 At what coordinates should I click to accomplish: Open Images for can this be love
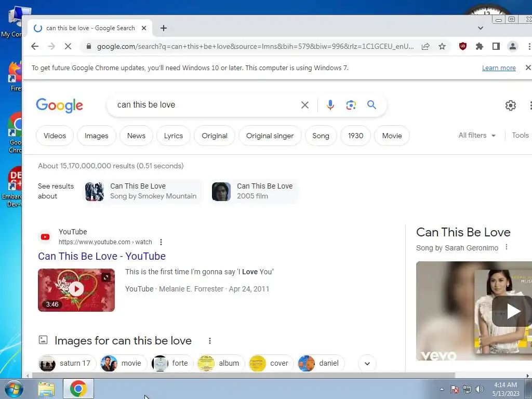123,341
